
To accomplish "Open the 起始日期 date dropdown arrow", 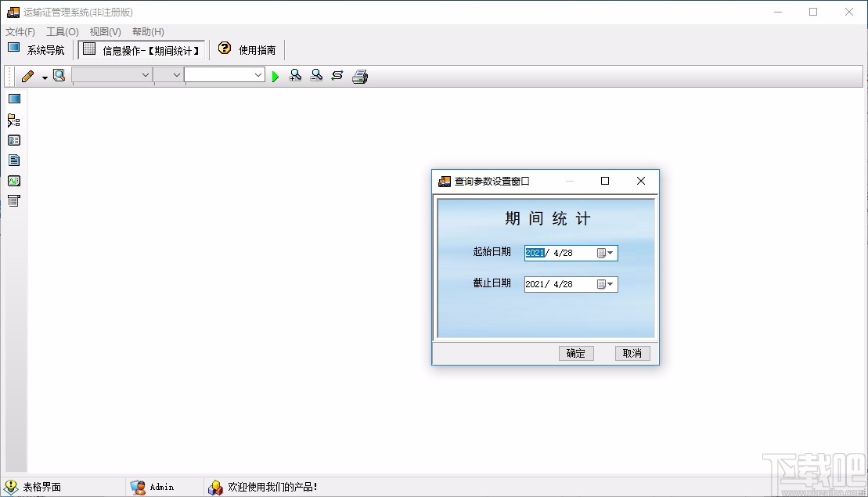I will 609,253.
